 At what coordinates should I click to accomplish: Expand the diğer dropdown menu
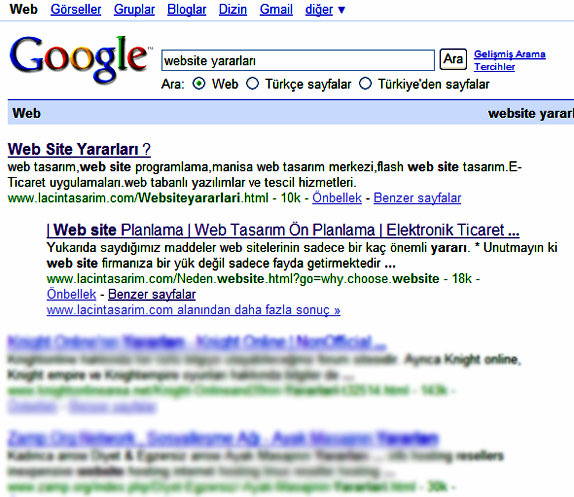(325, 10)
